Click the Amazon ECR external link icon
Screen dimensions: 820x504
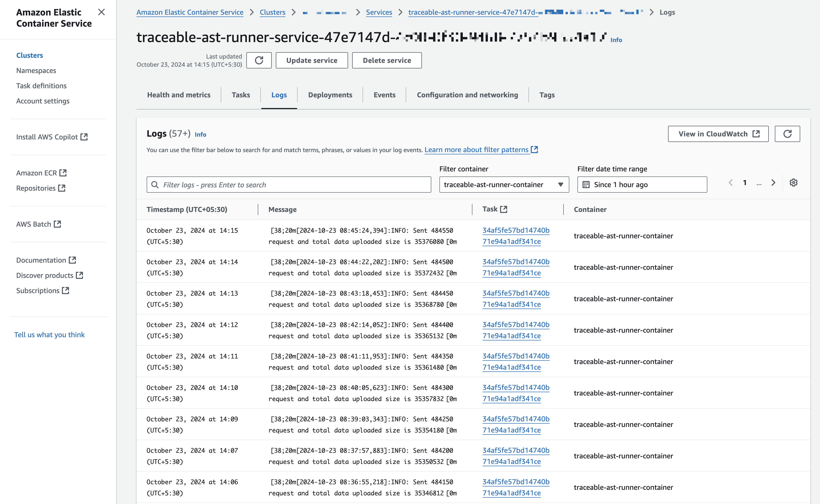[63, 172]
